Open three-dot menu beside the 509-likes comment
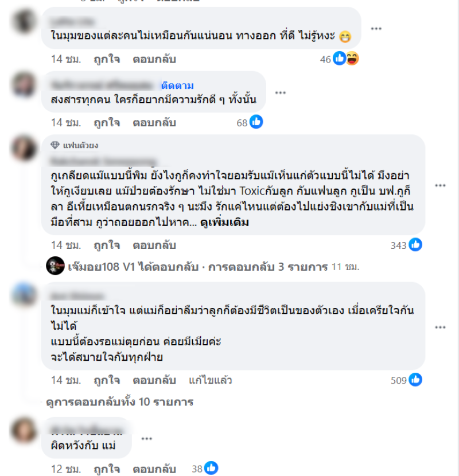The width and height of the screenshot is (459, 476). coord(440,327)
